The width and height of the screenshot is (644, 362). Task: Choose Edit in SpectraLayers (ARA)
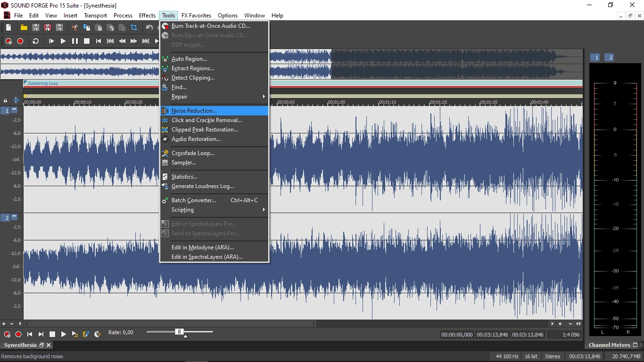coord(215,257)
